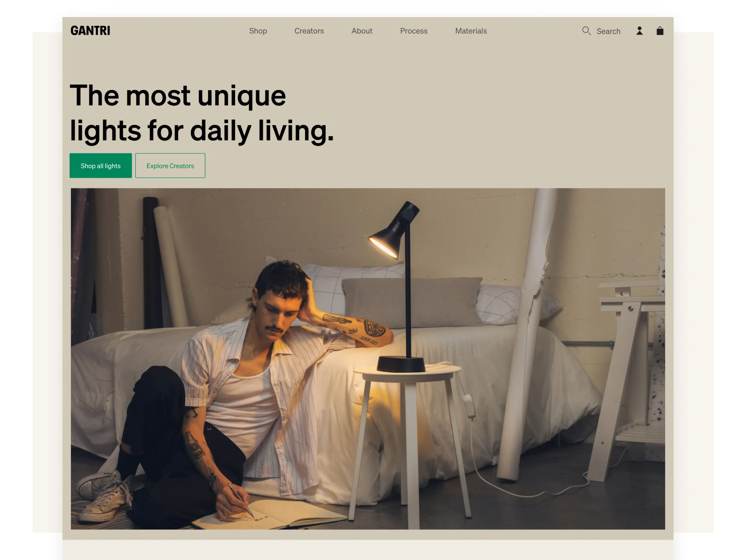
Task: Open the Materials nav link
Action: [471, 31]
